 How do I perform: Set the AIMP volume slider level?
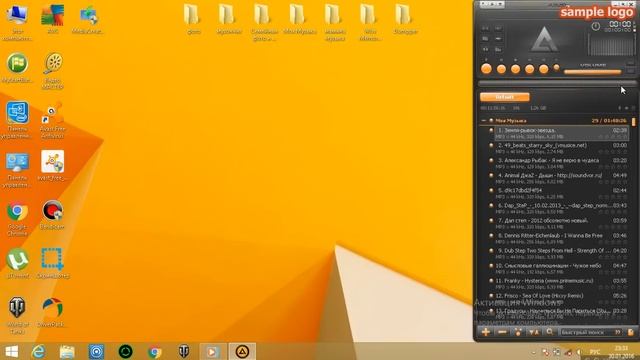coord(592,72)
